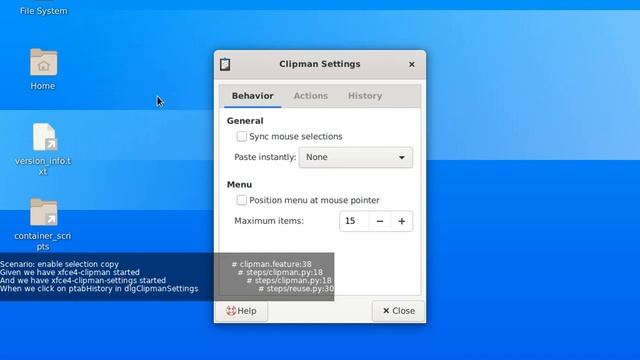Click the Help button
The height and width of the screenshot is (360, 640).
click(241, 311)
